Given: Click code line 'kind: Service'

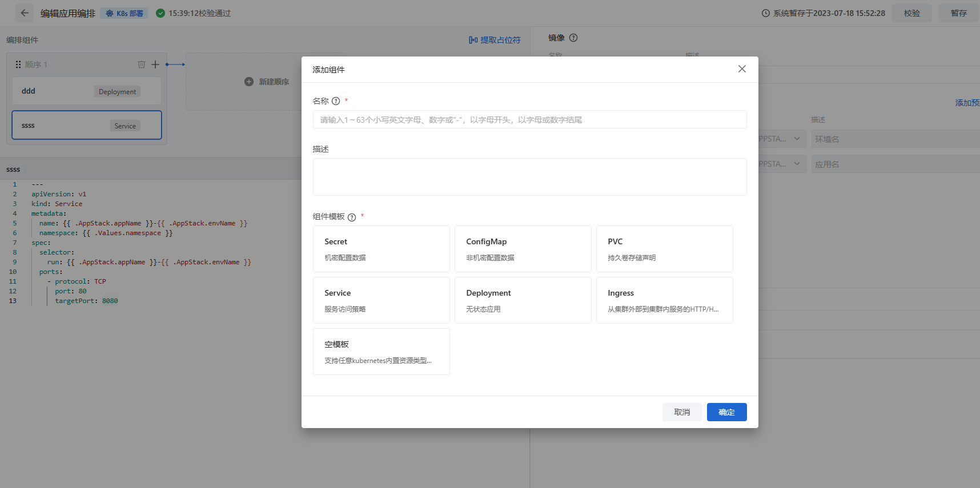Looking at the screenshot, I should pyautogui.click(x=57, y=204).
